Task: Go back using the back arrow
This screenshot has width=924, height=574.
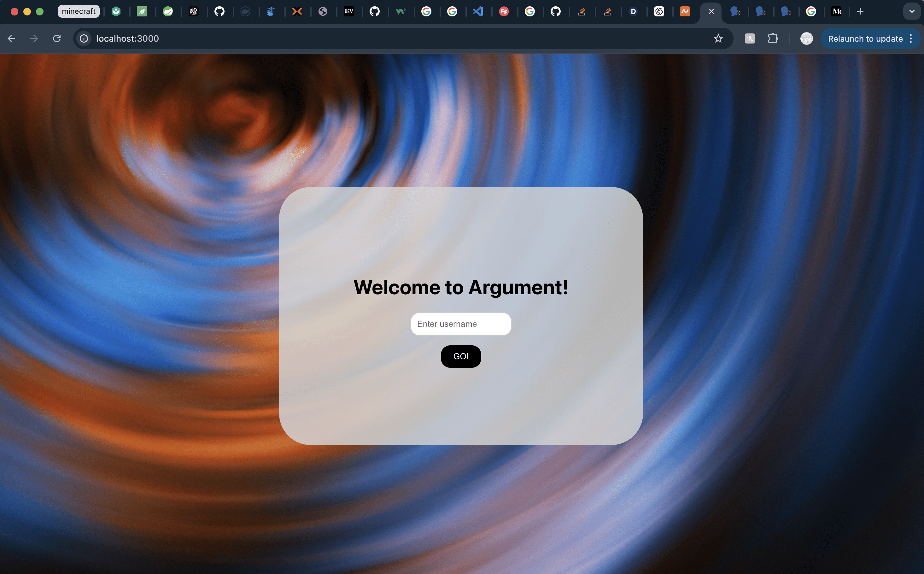Action: [11, 38]
